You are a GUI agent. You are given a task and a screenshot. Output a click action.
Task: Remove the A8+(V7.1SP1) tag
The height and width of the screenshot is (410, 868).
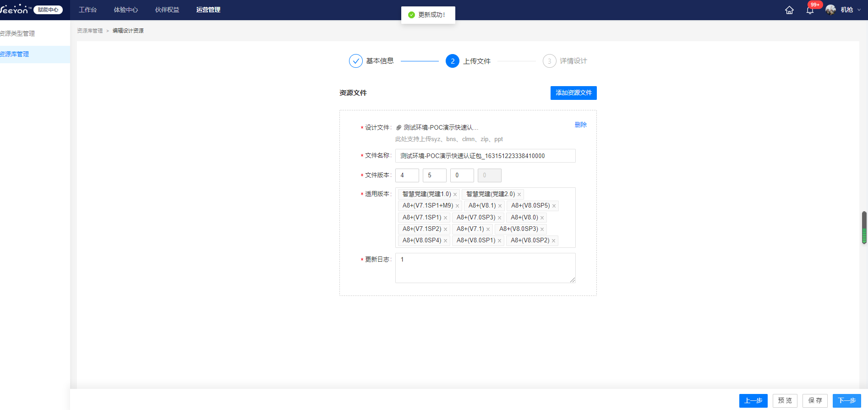point(445,218)
